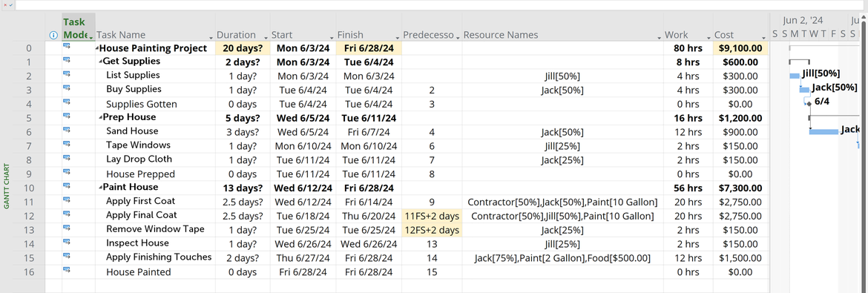Select the Cost column header

point(741,34)
